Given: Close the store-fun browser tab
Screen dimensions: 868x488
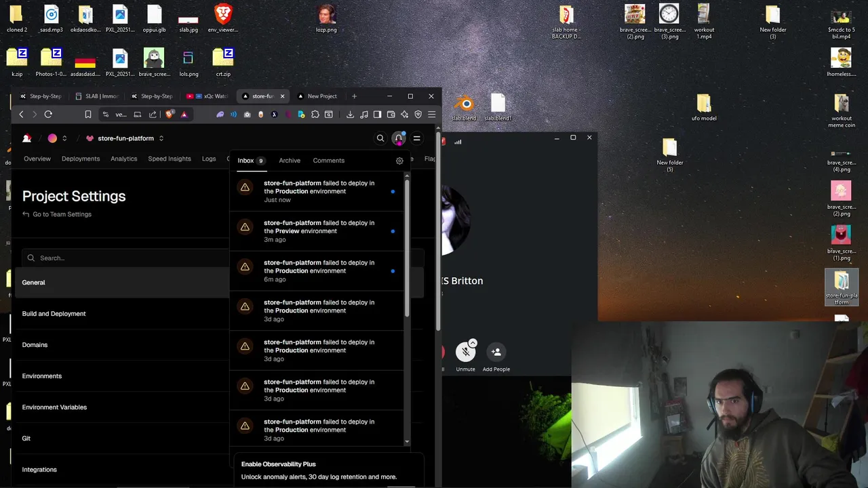Looking at the screenshot, I should pos(282,96).
